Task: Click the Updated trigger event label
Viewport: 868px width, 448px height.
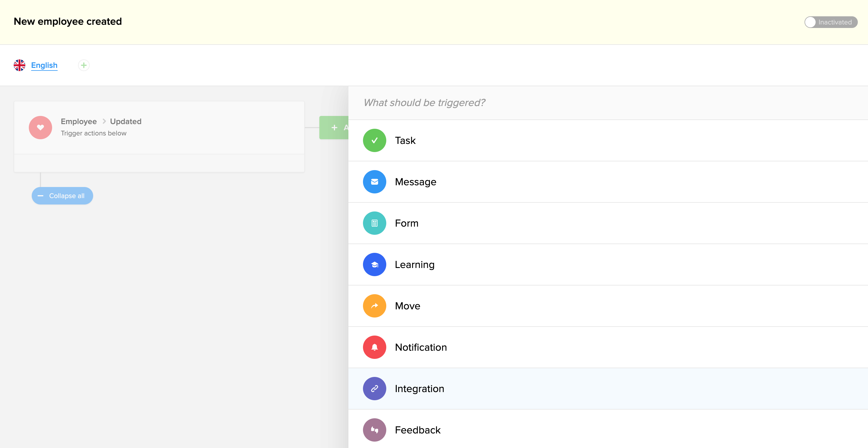Action: click(x=126, y=121)
